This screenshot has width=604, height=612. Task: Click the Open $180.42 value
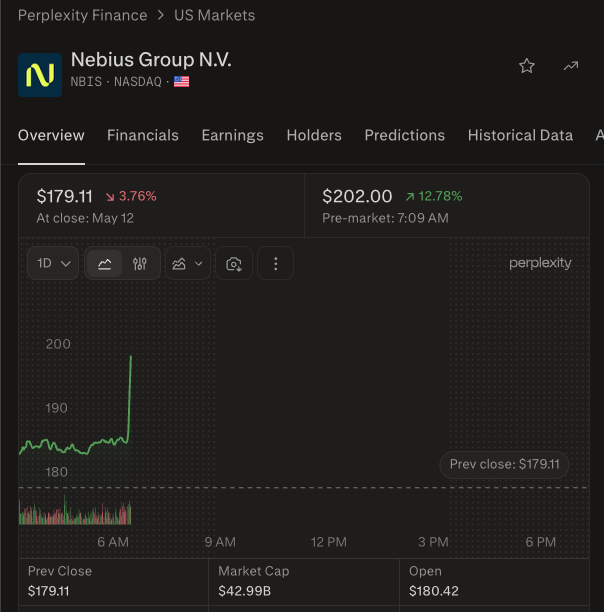click(433, 591)
